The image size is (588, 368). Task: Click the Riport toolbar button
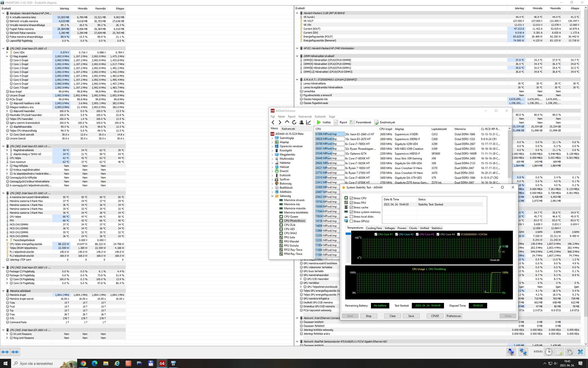[340, 122]
